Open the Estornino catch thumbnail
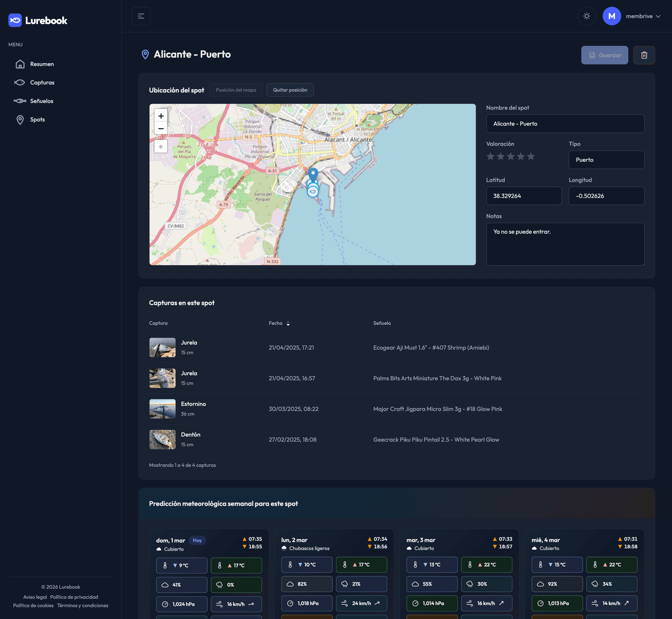Image resolution: width=672 pixels, height=619 pixels. pyautogui.click(x=162, y=409)
